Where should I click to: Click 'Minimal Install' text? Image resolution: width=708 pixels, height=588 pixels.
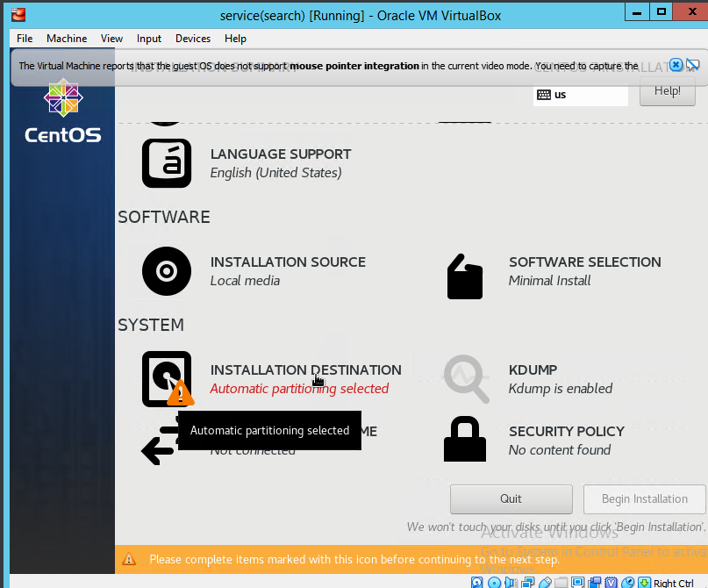coord(549,281)
